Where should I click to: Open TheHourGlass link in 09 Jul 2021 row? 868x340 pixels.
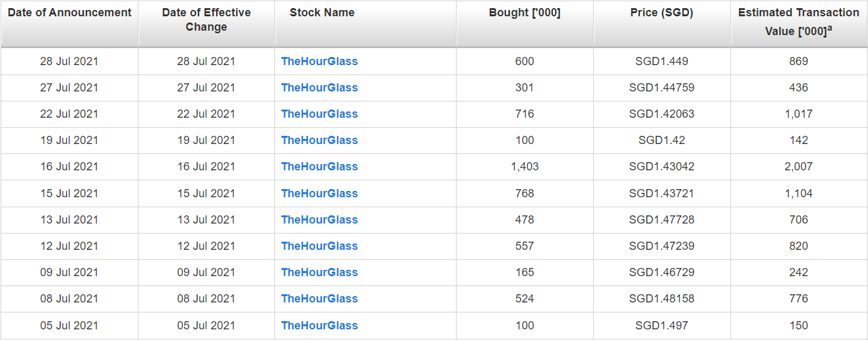319,272
